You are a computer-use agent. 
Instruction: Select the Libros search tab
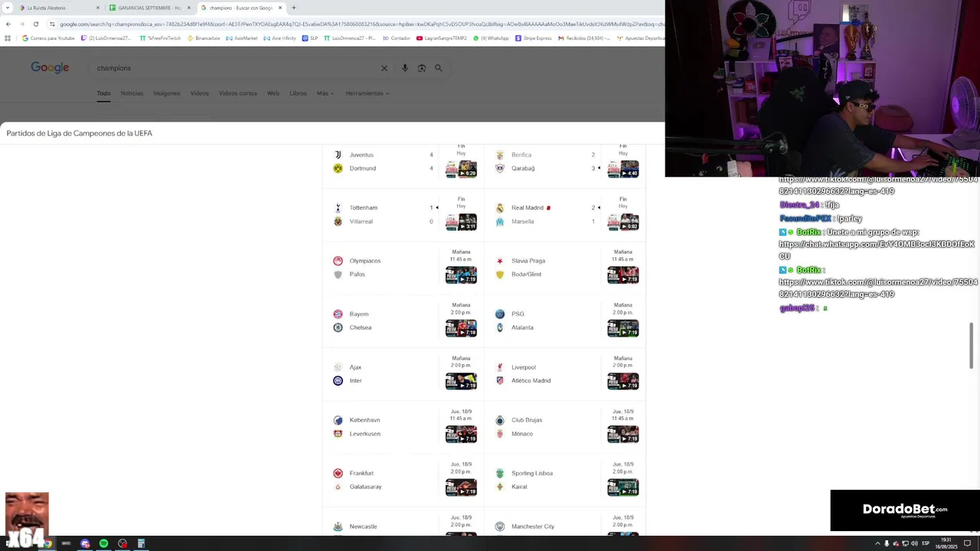298,93
